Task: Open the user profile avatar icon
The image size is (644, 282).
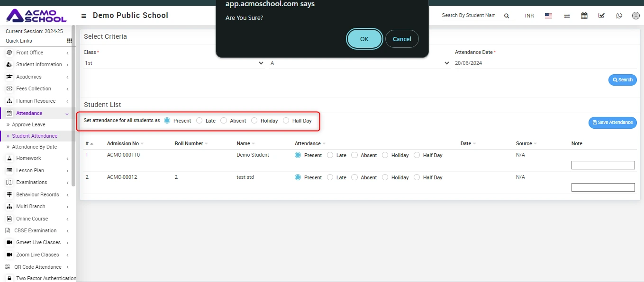Action: point(636,16)
